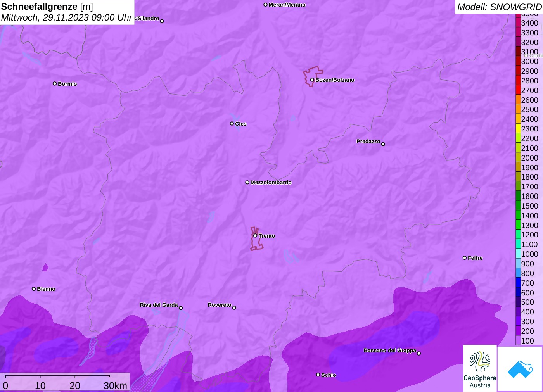This screenshot has height=392, width=543.
Task: Click the legend value 3000
Action: 529,61
